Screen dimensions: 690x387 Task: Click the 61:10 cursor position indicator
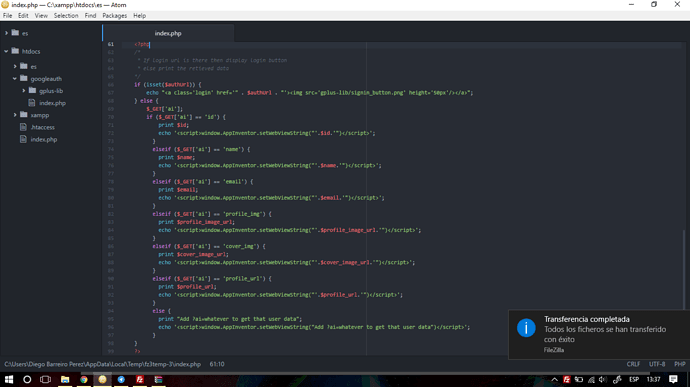(217, 364)
